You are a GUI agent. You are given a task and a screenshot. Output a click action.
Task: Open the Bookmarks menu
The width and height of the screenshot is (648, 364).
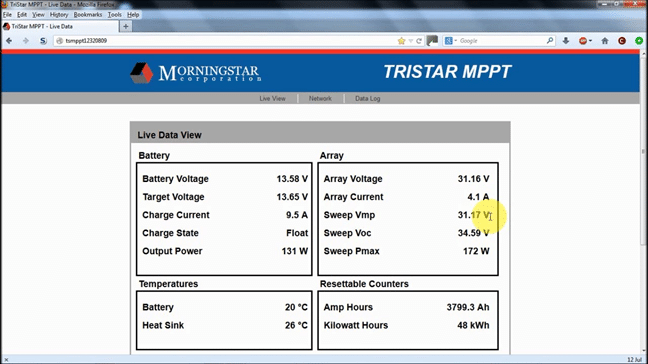click(x=88, y=14)
